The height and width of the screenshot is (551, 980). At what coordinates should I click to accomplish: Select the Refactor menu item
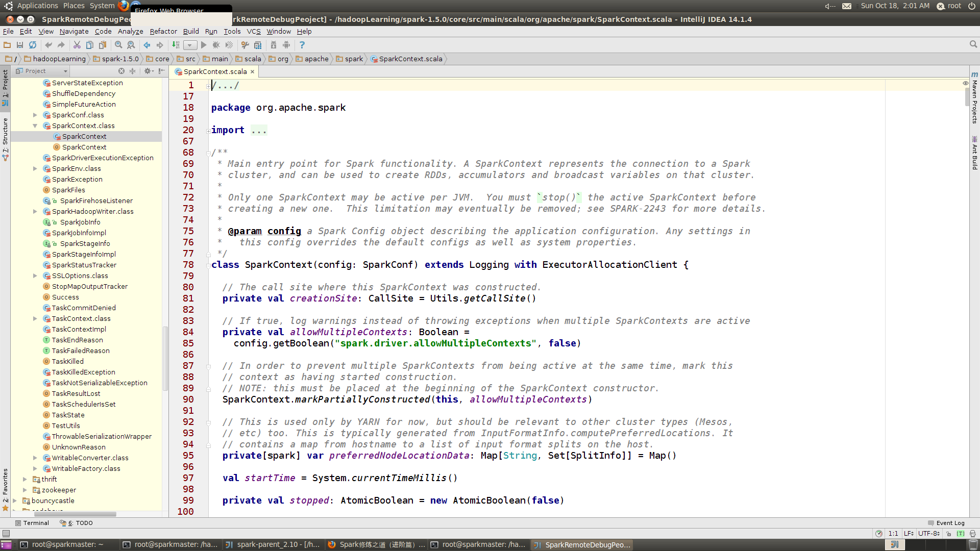click(x=163, y=31)
